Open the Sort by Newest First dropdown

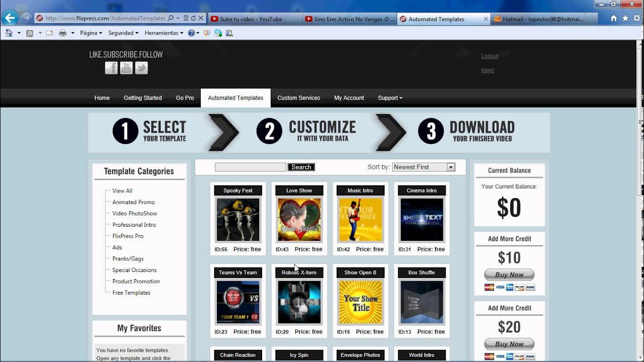(424, 167)
